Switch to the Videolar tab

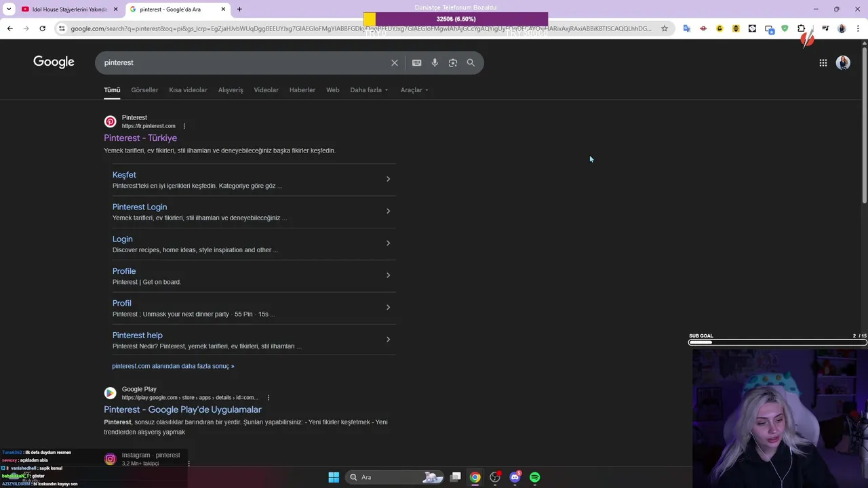[x=266, y=90]
